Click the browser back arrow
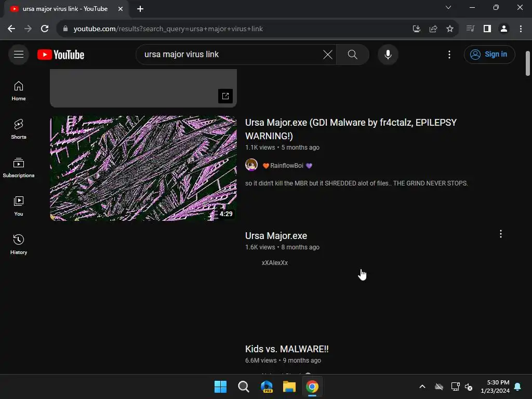 click(x=11, y=29)
